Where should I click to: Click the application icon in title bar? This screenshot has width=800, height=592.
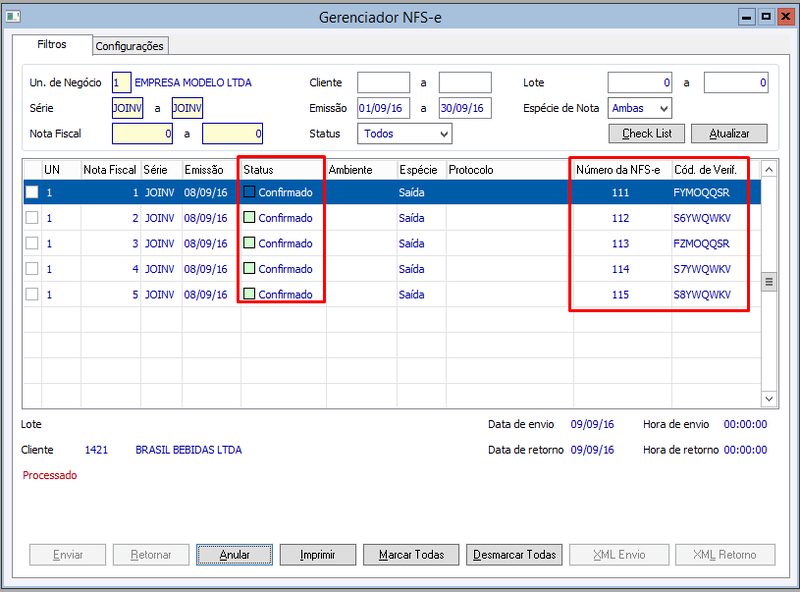pos(13,17)
